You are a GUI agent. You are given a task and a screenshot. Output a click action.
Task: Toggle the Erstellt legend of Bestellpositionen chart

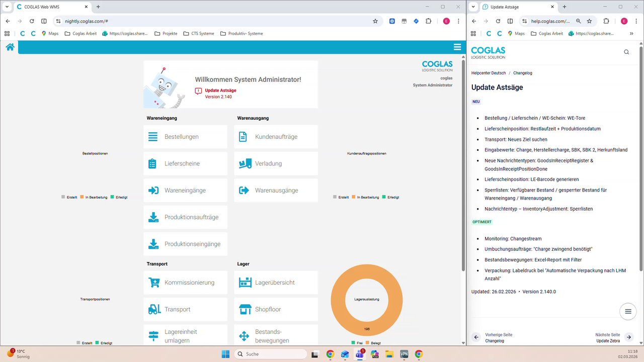(69, 197)
